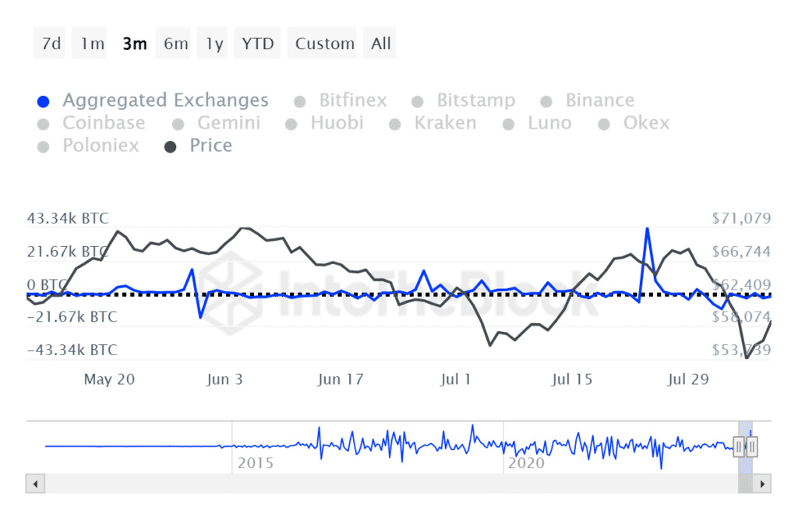Click the left navigator range handle
The width and height of the screenshot is (798, 532).
pyautogui.click(x=739, y=447)
